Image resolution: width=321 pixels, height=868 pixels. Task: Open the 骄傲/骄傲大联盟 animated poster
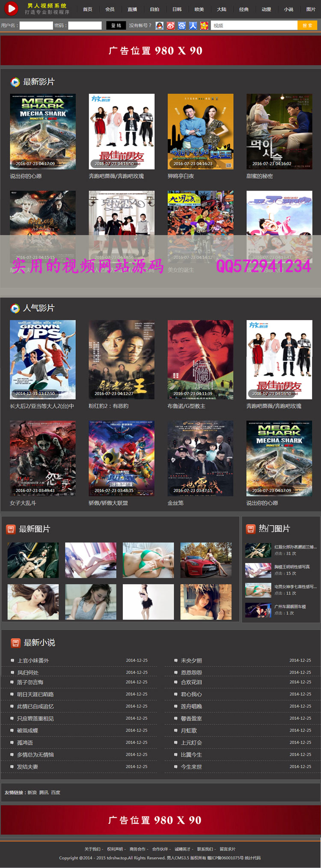coord(122,458)
